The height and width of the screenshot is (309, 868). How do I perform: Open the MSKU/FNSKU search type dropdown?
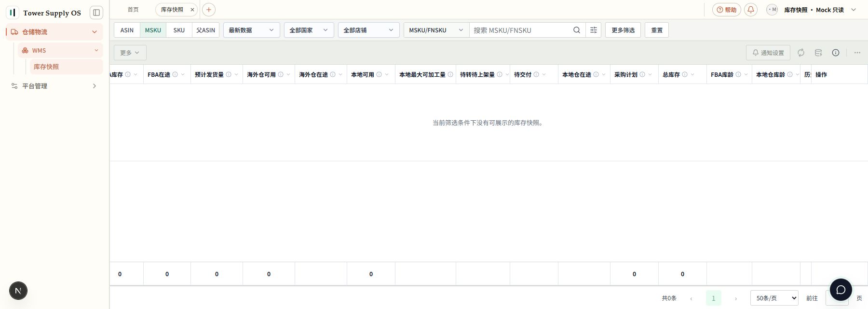click(x=436, y=30)
